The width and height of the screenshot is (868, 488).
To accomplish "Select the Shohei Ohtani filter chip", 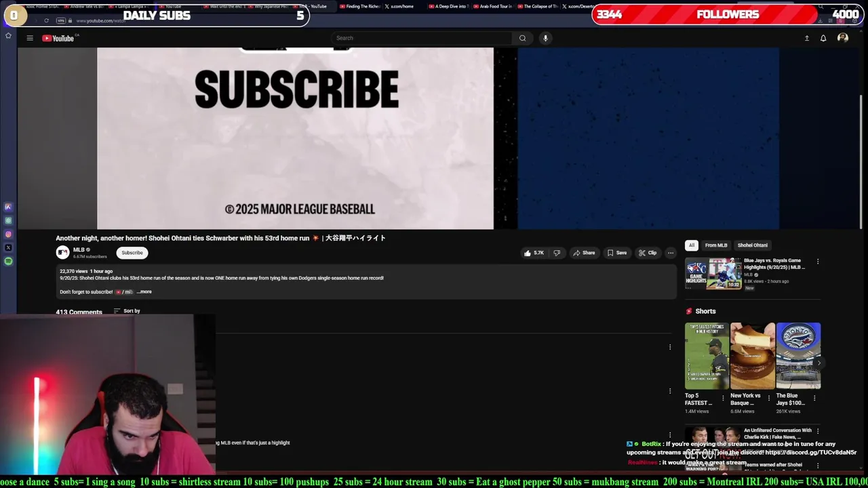I will coord(753,245).
